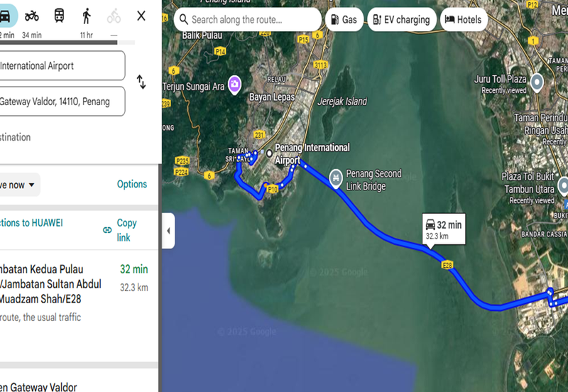Edit the Gateway Valdor destination field
Screen dimensions: 568x392
click(62, 102)
